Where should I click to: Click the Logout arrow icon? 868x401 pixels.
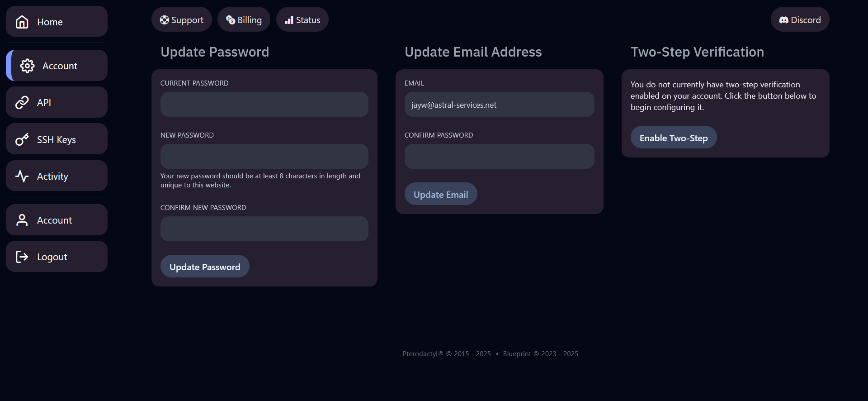point(22,257)
